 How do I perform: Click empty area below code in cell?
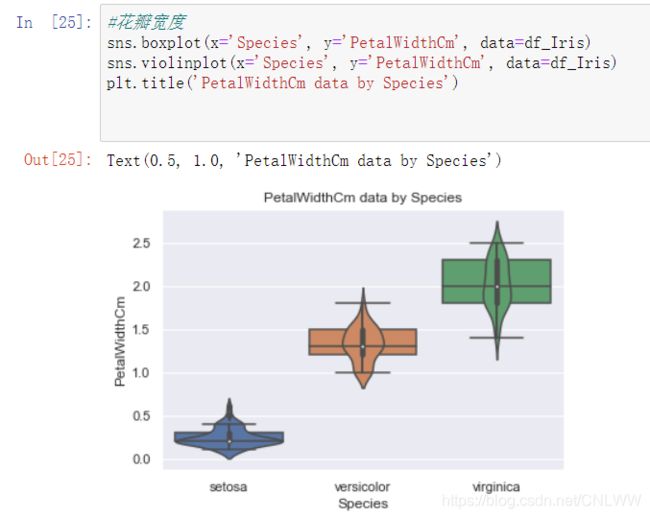(x=373, y=118)
